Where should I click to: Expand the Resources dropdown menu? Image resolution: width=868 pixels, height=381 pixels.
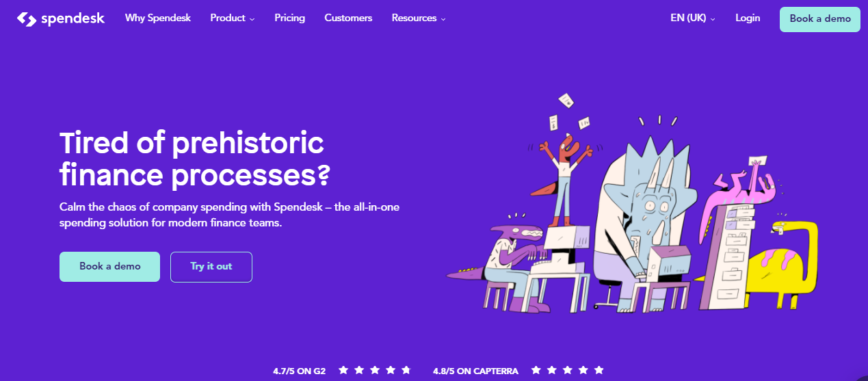tap(419, 18)
